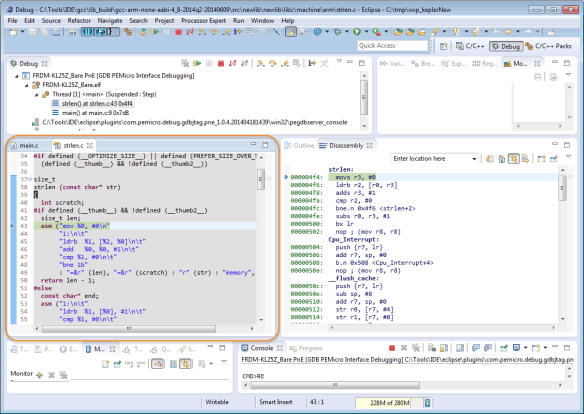
Task: Toggle Instruction Stepping Mode in main toolbar
Action: 238,32
